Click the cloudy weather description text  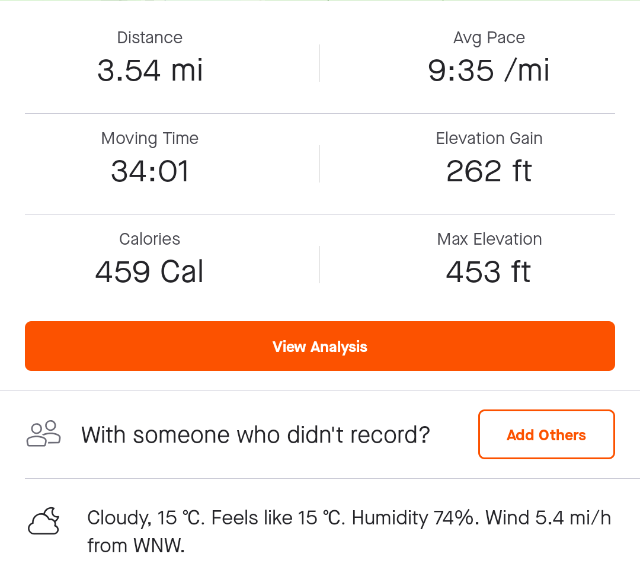point(349,531)
